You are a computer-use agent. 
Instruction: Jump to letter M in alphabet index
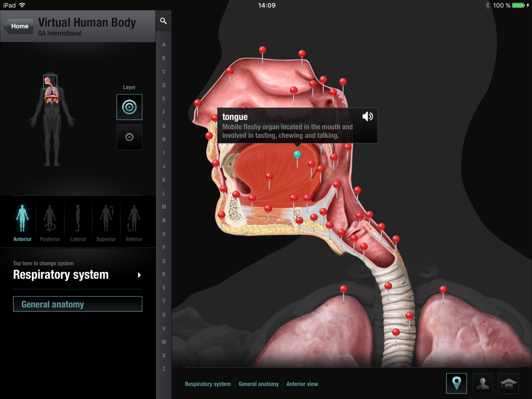[164, 207]
